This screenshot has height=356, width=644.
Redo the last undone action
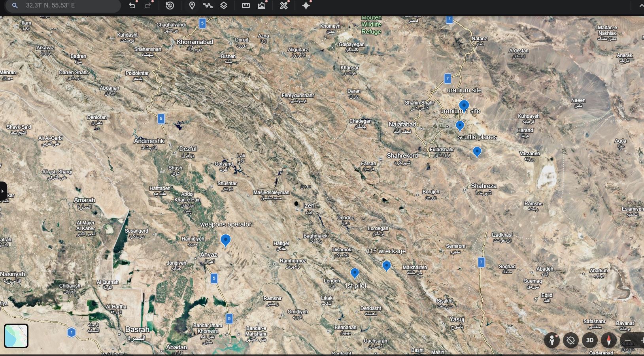tap(148, 6)
